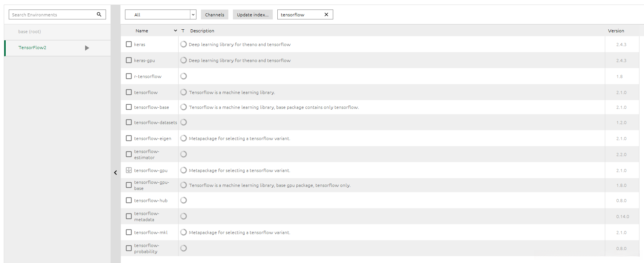Viewport: 644px width, 263px height.
Task: Clear the tensorflow search with the X
Action: coord(326,14)
